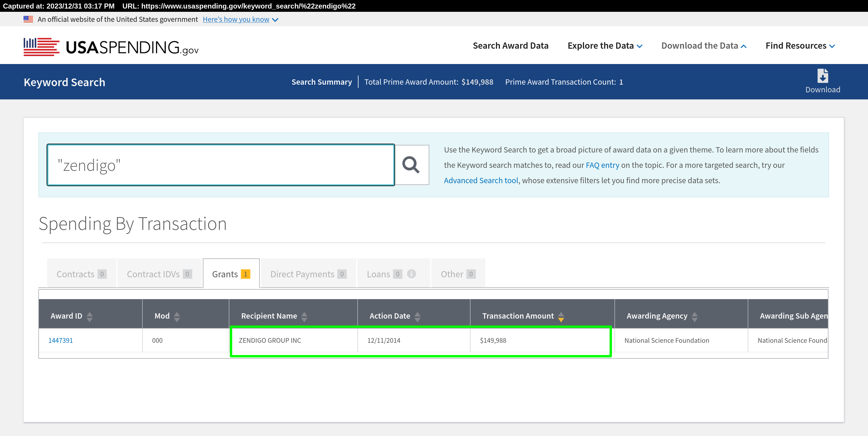Click the Awarding Sub Agency column header
This screenshot has height=436, width=868.
(788, 314)
